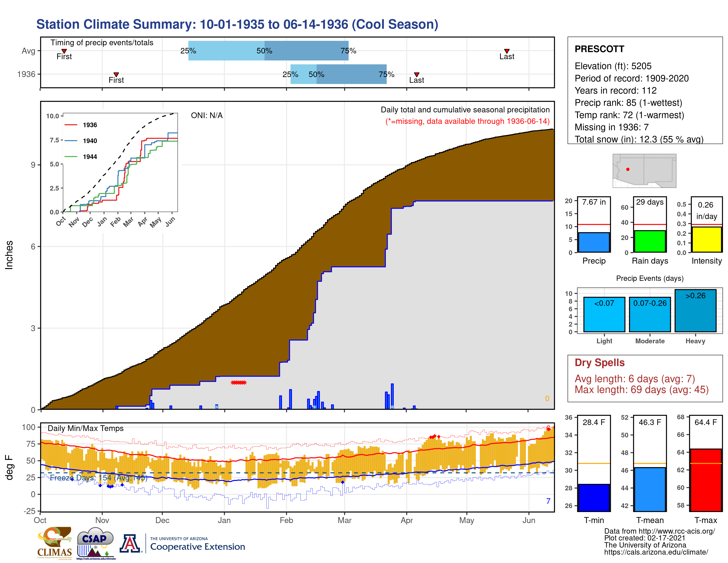728x563 pixels.
Task: Click the CLIMAS logo
Action: coord(54,543)
